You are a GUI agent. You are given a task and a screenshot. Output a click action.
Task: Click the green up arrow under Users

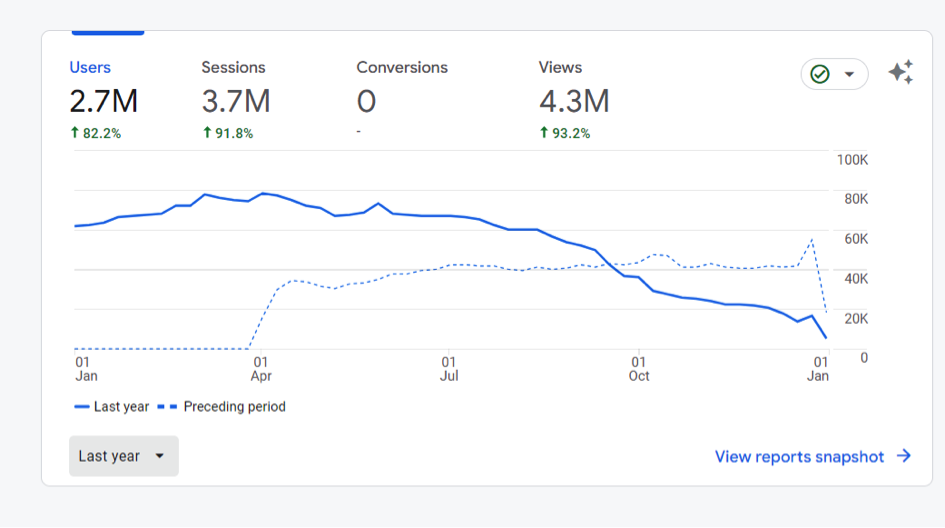(74, 133)
